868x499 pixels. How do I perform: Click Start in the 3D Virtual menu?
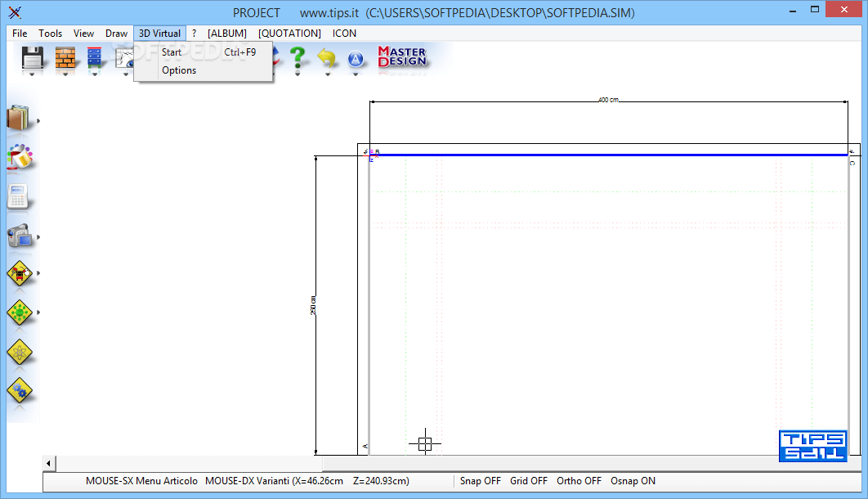tap(172, 52)
